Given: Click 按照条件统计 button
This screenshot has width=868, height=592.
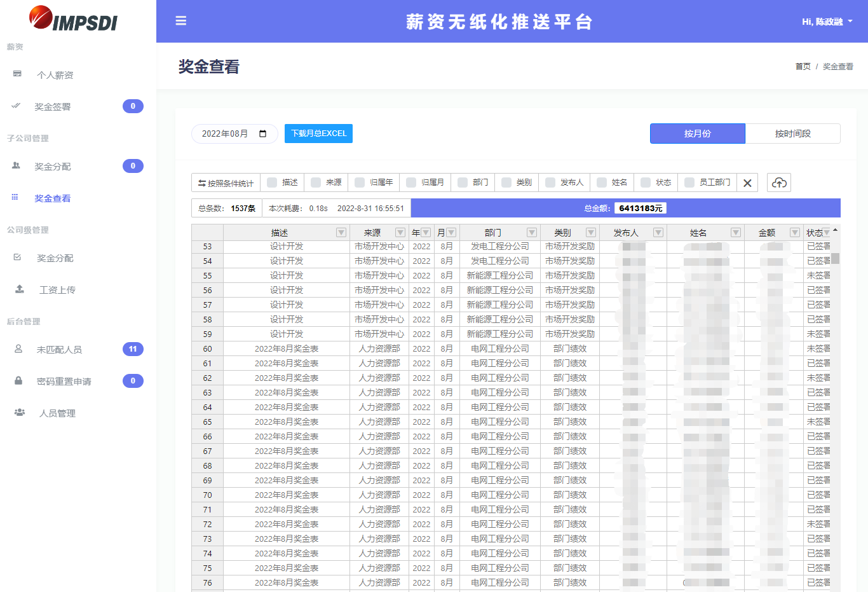Looking at the screenshot, I should pyautogui.click(x=226, y=183).
